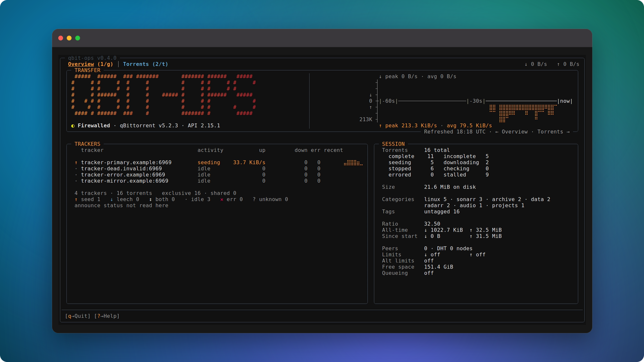
Task: Open the Torrents (2/t) tab
Action: pos(145,64)
